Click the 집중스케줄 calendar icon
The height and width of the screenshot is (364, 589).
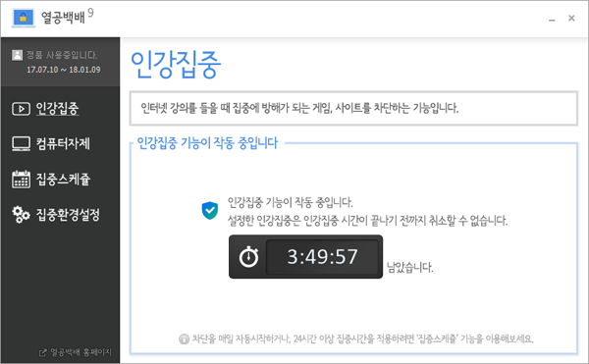point(21,179)
